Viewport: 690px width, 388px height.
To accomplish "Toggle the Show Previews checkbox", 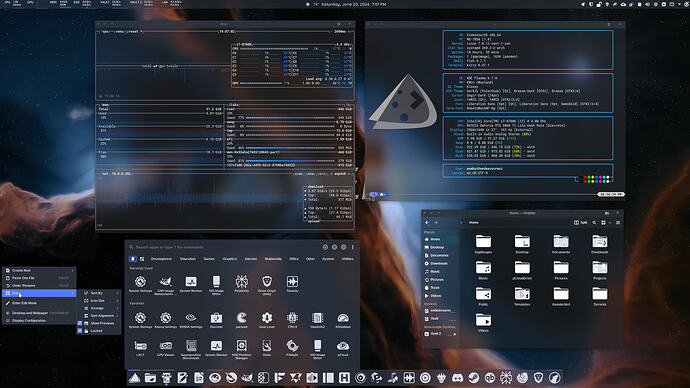I will click(80, 323).
